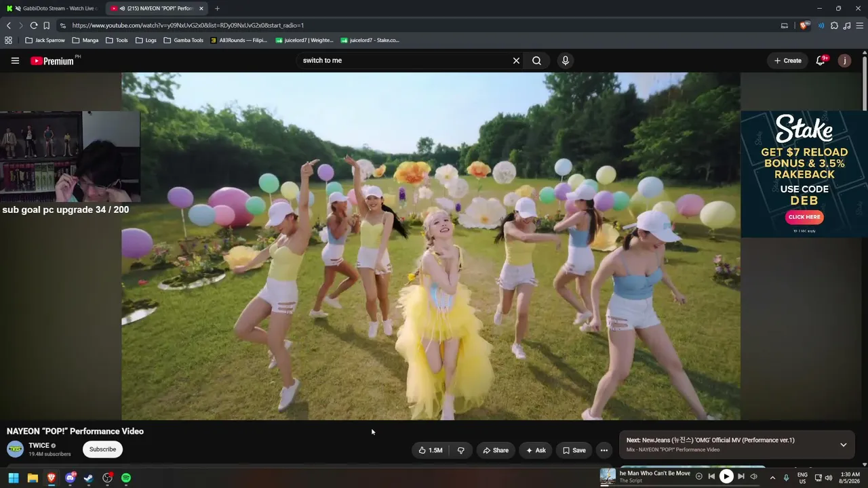868x488 pixels.
Task: Open Steam from the taskbar
Action: pyautogui.click(x=88, y=478)
